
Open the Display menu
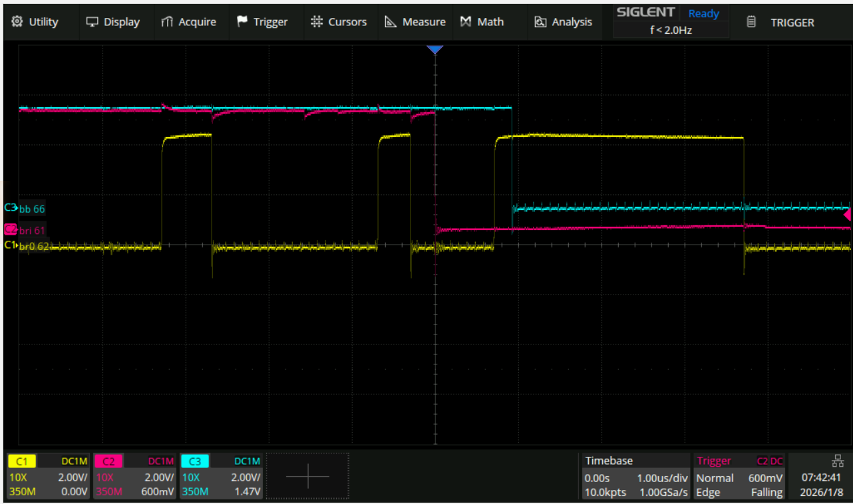[x=112, y=22]
